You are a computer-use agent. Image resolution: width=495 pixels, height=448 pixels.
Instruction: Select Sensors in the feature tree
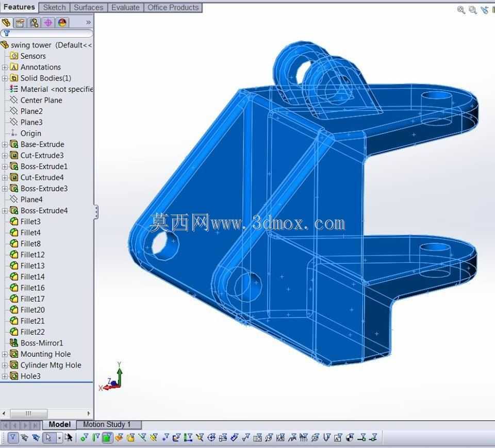[28, 56]
